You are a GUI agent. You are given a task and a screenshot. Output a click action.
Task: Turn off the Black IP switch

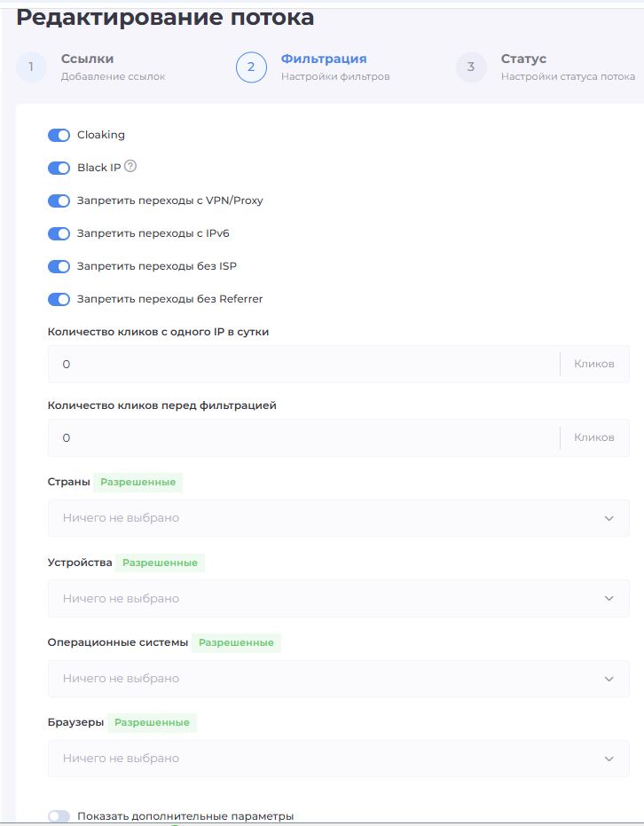coord(59,168)
